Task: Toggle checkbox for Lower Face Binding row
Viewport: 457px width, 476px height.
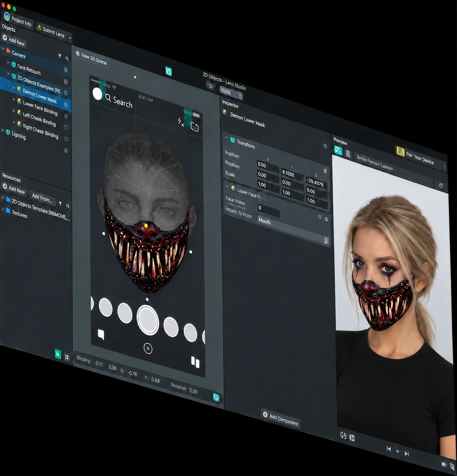Action: [66, 116]
